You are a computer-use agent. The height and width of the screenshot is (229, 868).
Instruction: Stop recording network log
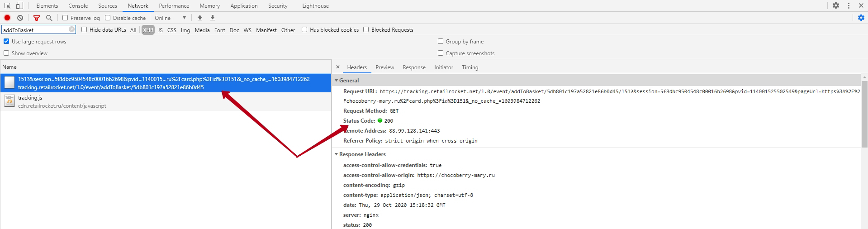7,18
